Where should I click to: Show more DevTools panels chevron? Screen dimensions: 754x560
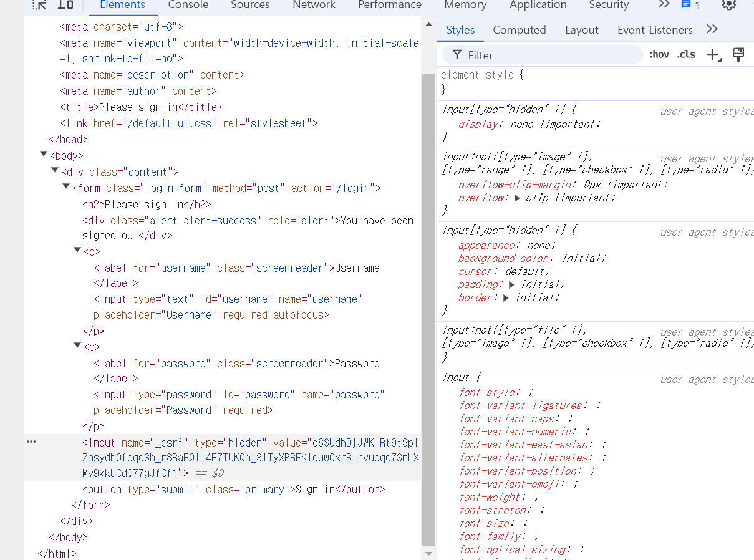coord(664,4)
